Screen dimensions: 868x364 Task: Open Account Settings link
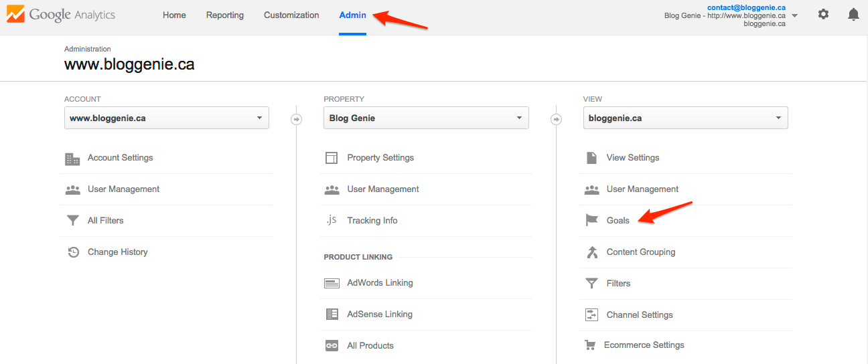click(x=120, y=158)
